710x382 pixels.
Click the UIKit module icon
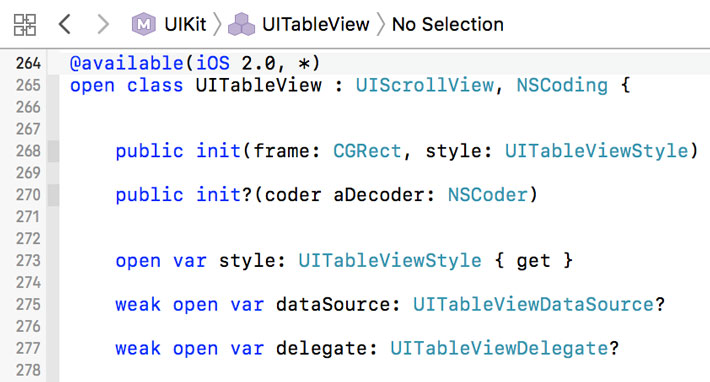click(144, 24)
